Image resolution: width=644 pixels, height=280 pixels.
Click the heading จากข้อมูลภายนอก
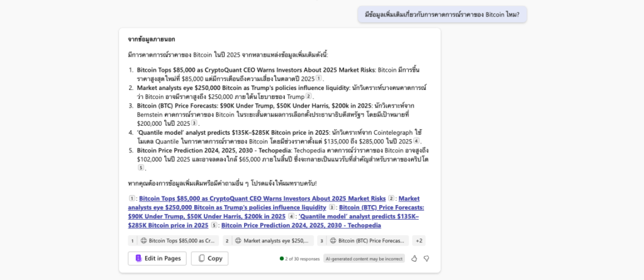point(152,40)
